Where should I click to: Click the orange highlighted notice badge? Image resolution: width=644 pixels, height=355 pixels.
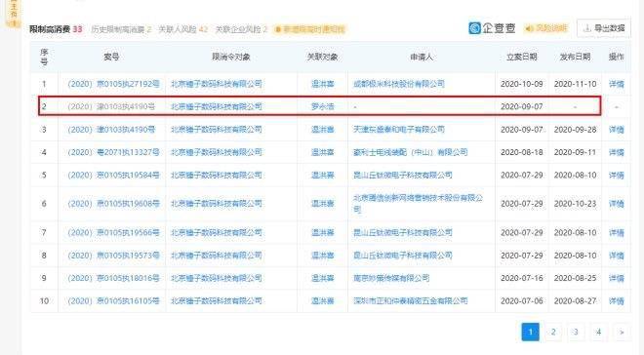point(310,29)
